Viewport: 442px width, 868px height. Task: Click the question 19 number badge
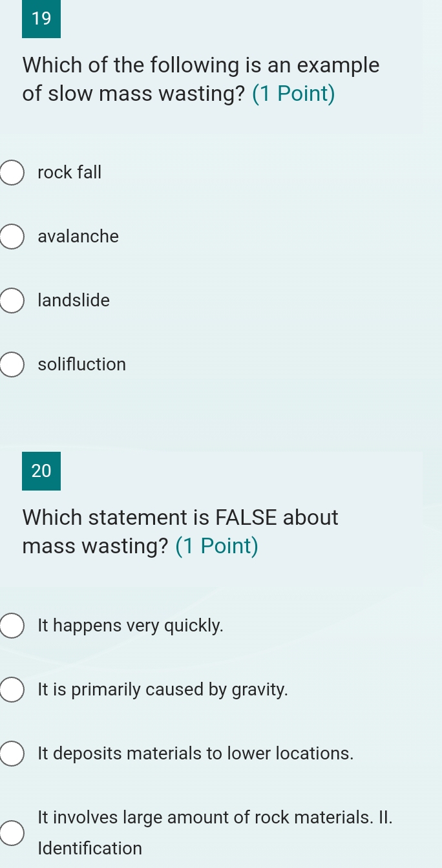41,19
